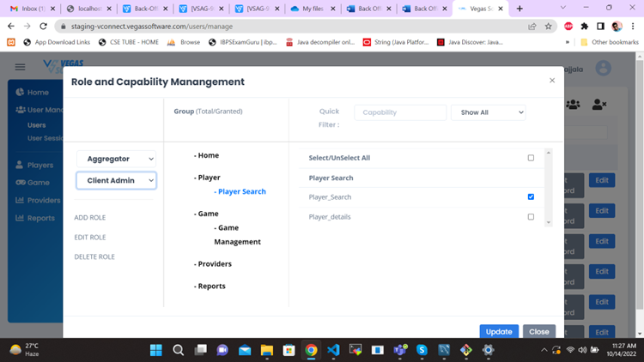This screenshot has width=644, height=362.
Task: Open taskbar Search icon
Action: [x=179, y=350]
